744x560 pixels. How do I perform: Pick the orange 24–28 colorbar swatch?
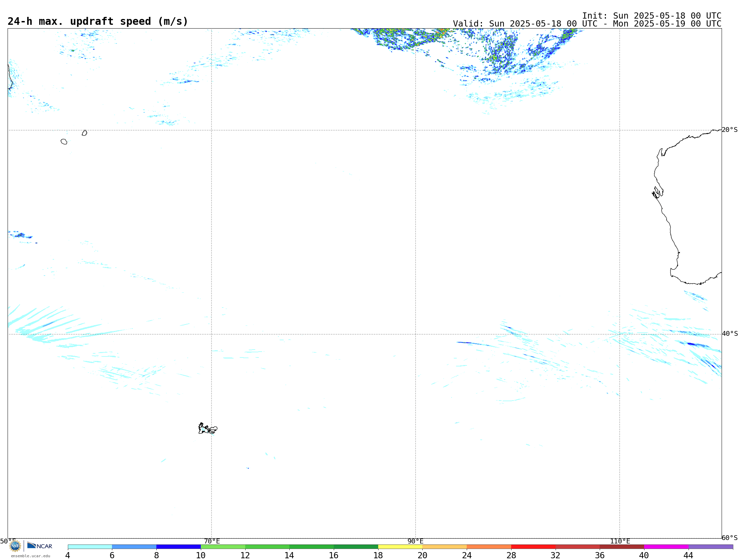(x=489, y=547)
